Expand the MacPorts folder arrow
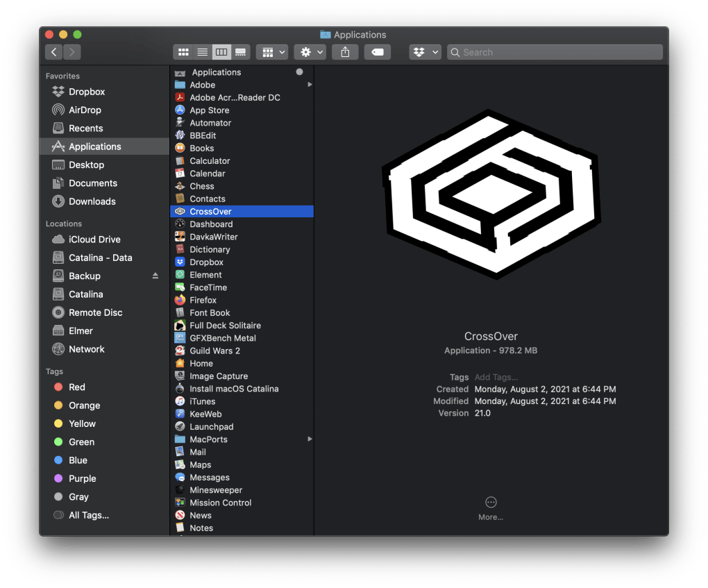708x588 pixels. pos(310,439)
